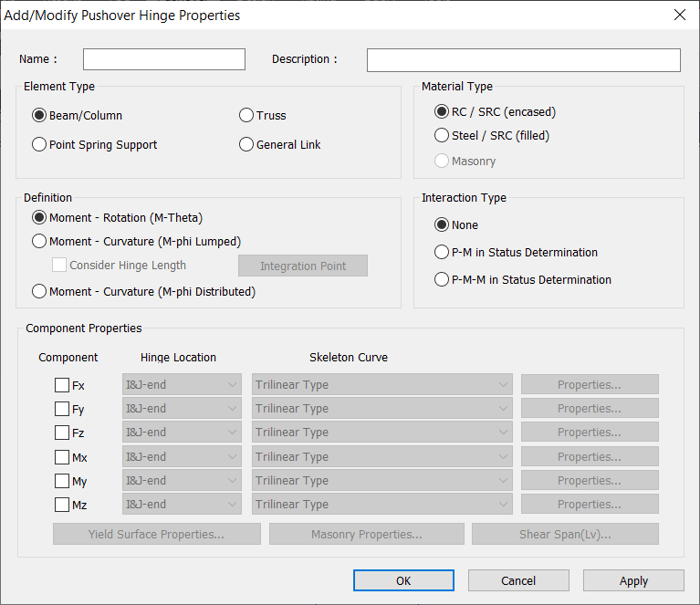The height and width of the screenshot is (605, 700).
Task: Choose the General Link element type
Action: [246, 145]
